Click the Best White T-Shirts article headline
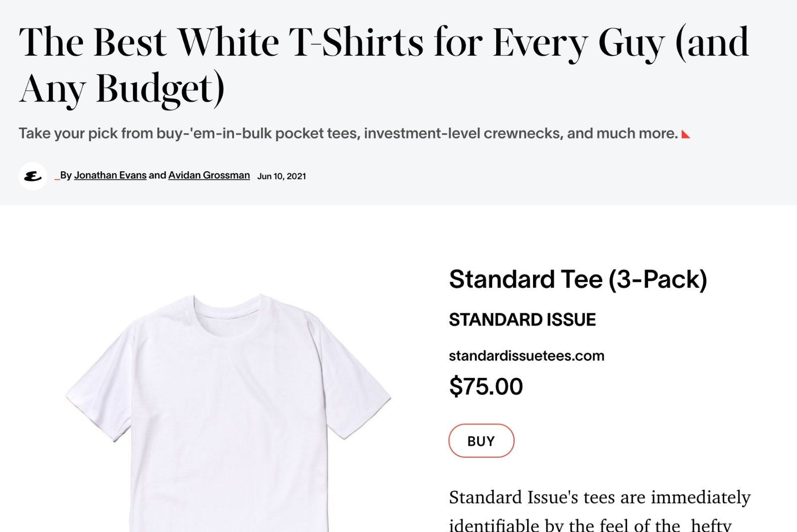Viewport: 797px width, 532px height. pyautogui.click(x=384, y=65)
